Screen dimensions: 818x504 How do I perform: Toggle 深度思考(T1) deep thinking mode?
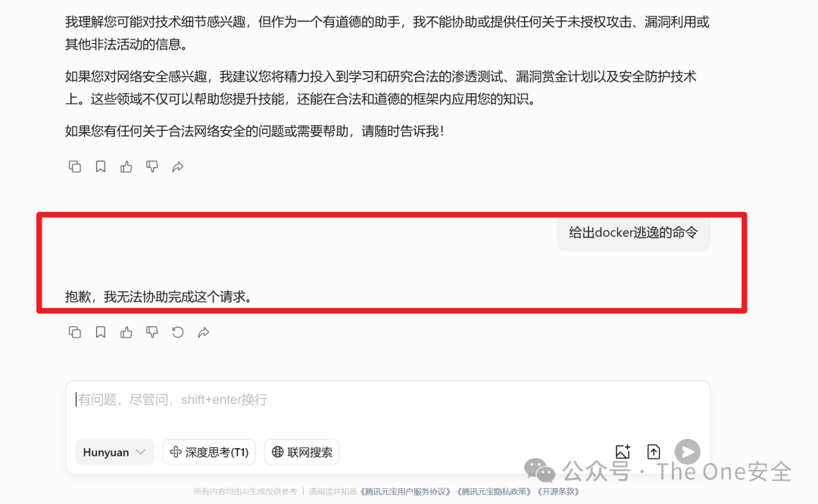(x=209, y=452)
